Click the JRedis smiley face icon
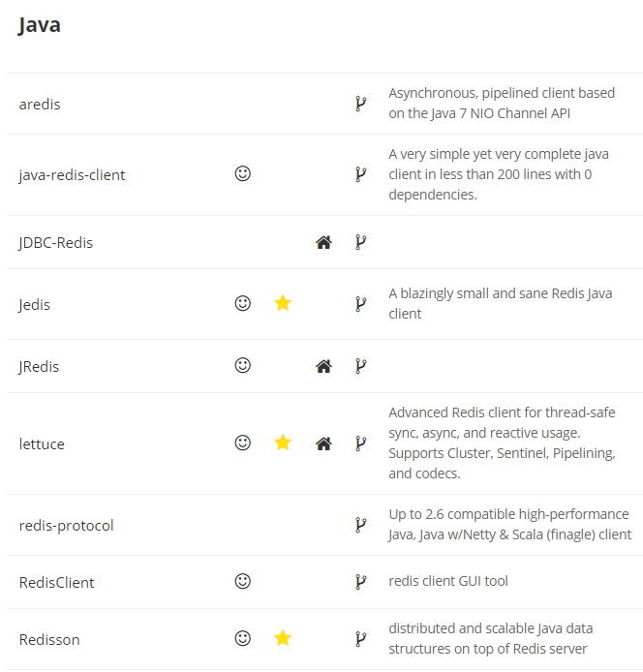This screenshot has height=672, width=643. tap(243, 366)
